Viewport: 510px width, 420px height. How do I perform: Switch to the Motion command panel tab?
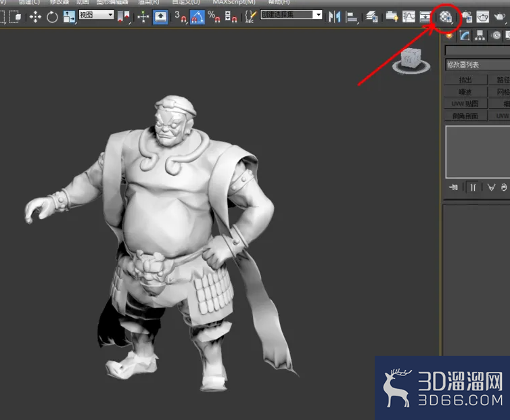(x=496, y=35)
